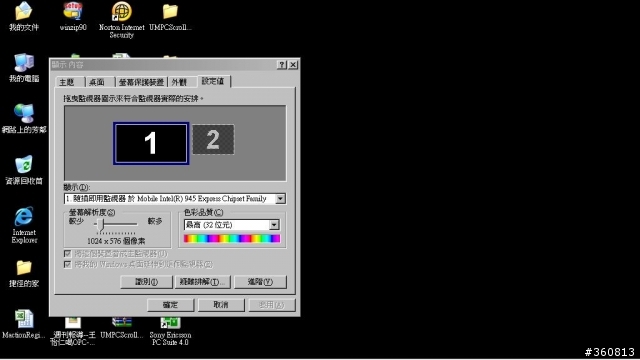
Task: Select monitor 1 in the display preview
Action: coord(151,143)
